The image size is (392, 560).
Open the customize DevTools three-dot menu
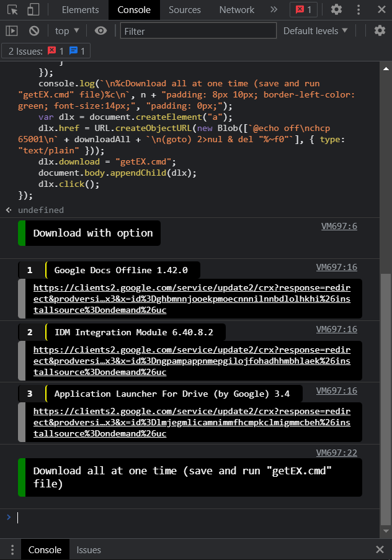pyautogui.click(x=359, y=10)
